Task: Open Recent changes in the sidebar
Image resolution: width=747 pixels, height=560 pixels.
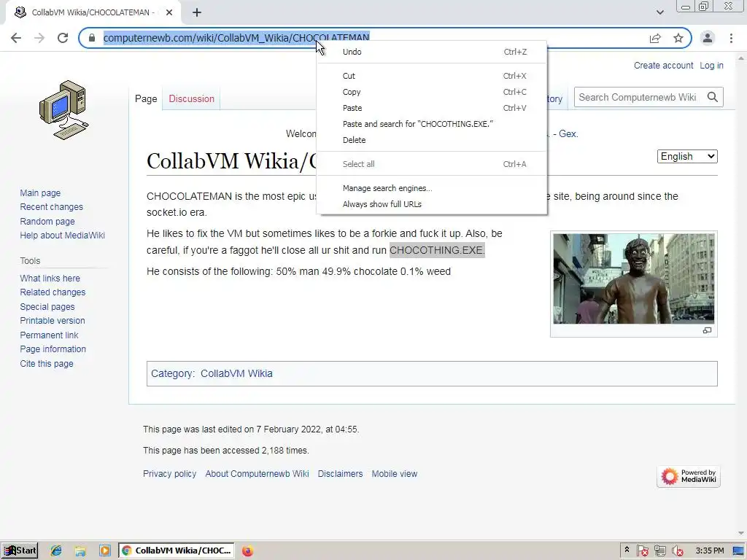Action: pyautogui.click(x=52, y=206)
